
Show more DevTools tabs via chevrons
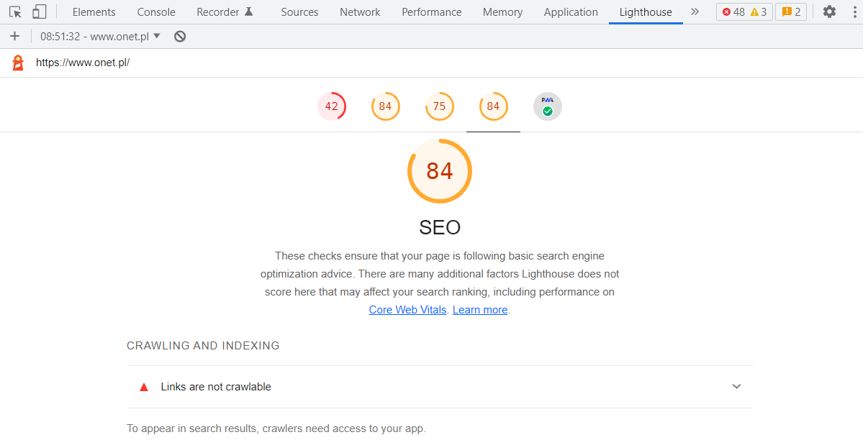coord(695,12)
